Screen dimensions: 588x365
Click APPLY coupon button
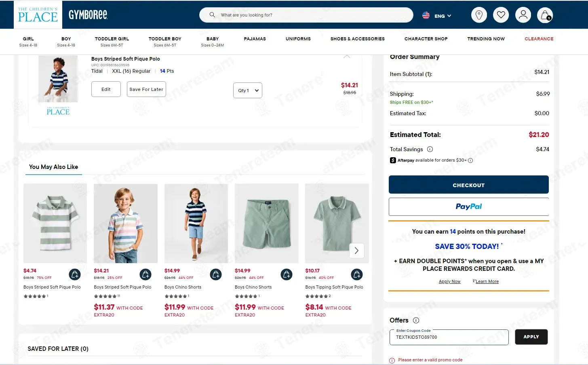point(531,337)
